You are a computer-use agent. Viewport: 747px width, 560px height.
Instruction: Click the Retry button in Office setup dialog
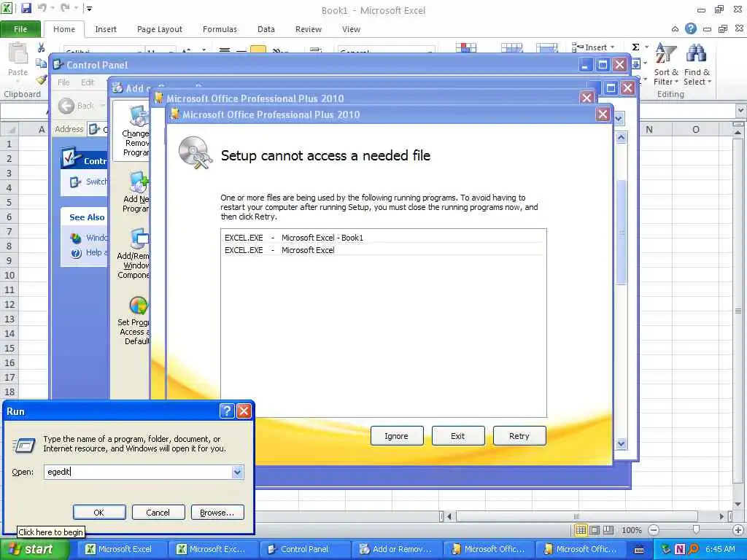tap(519, 436)
